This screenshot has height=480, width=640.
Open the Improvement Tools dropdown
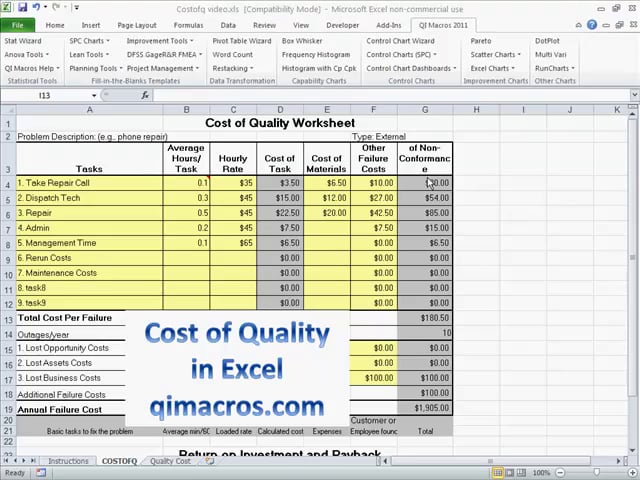click(x=160, y=41)
